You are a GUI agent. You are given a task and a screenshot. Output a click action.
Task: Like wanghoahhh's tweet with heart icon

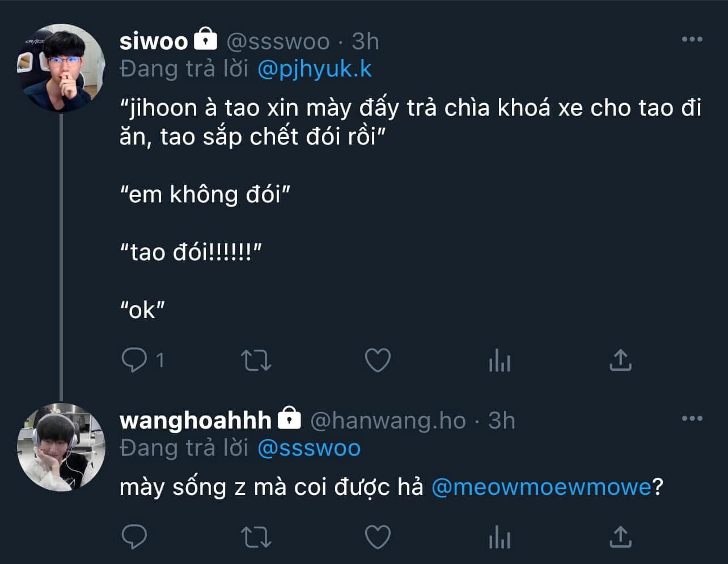(x=378, y=536)
